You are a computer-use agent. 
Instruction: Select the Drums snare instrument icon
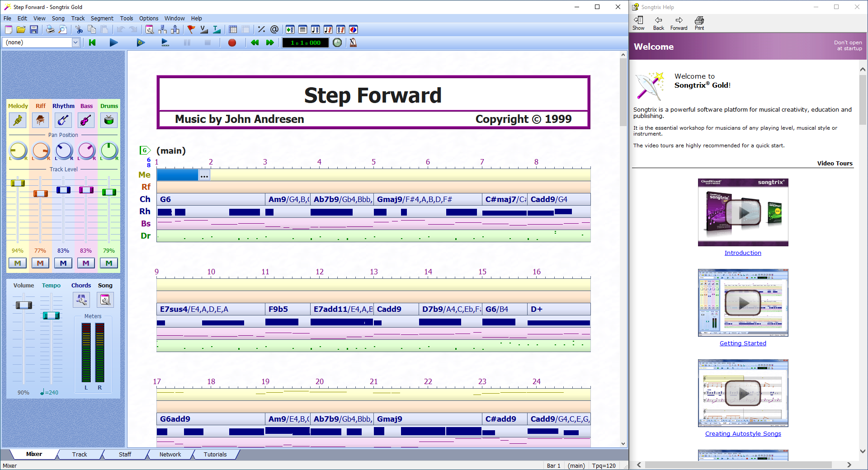pyautogui.click(x=108, y=120)
